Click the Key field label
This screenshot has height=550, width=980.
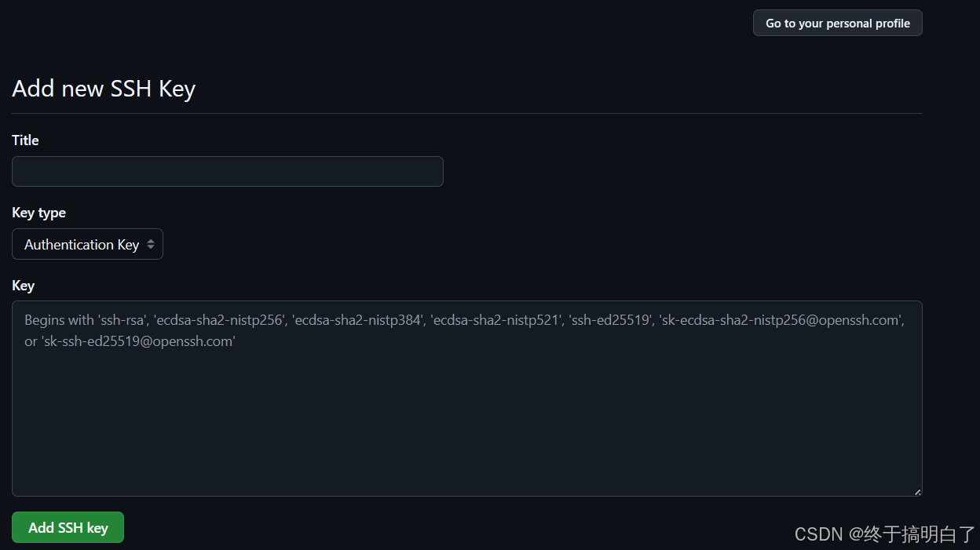23,286
